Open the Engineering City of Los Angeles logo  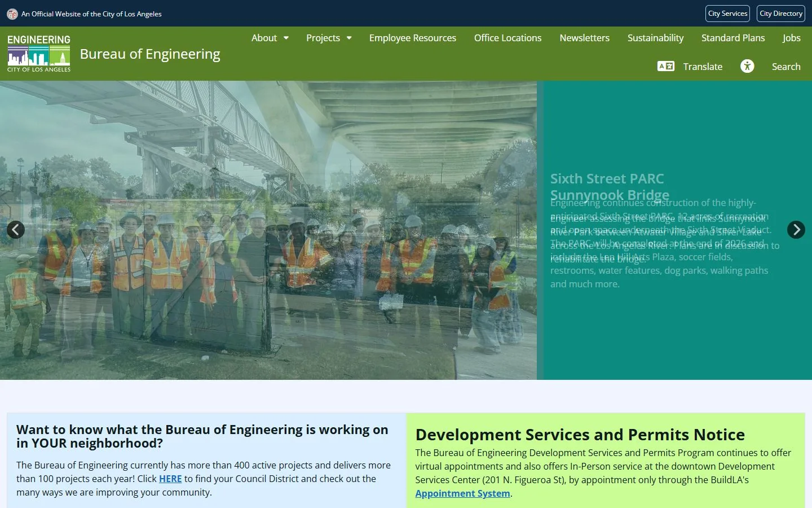click(39, 54)
